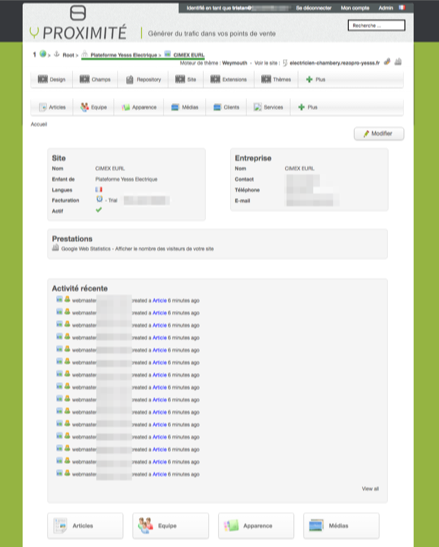Click the edit pencil icon beside the site URL
The width and height of the screenshot is (439, 547).
point(387,62)
